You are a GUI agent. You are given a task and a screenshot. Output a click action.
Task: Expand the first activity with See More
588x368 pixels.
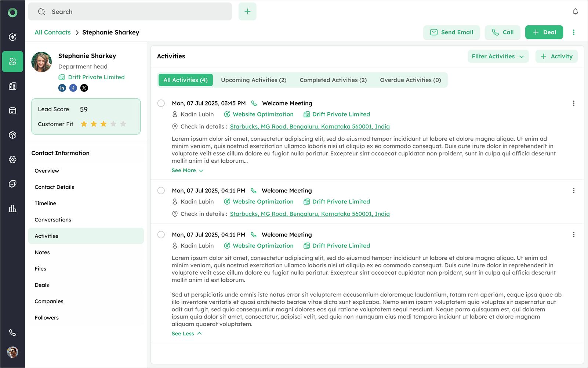187,170
